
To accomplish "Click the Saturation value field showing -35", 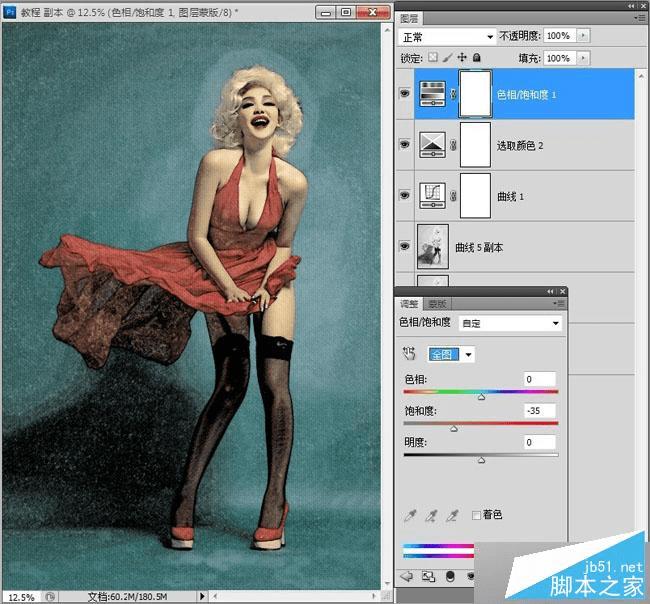I will click(539, 410).
